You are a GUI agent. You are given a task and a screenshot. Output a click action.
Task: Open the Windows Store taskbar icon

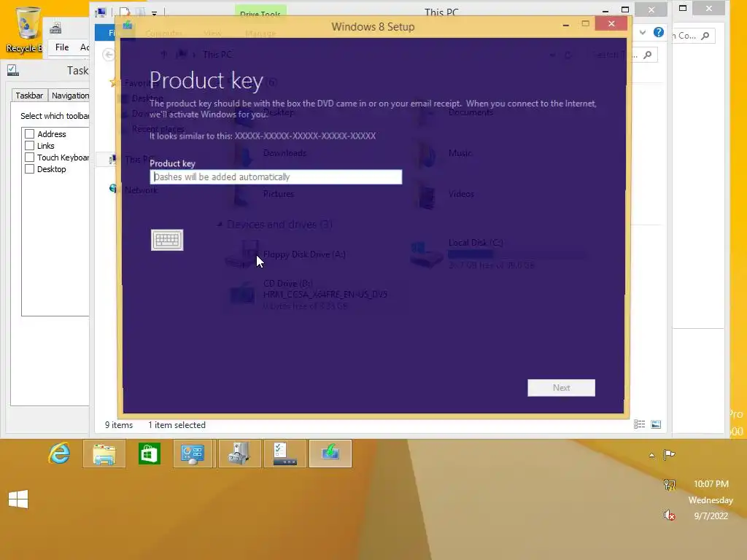pos(149,454)
